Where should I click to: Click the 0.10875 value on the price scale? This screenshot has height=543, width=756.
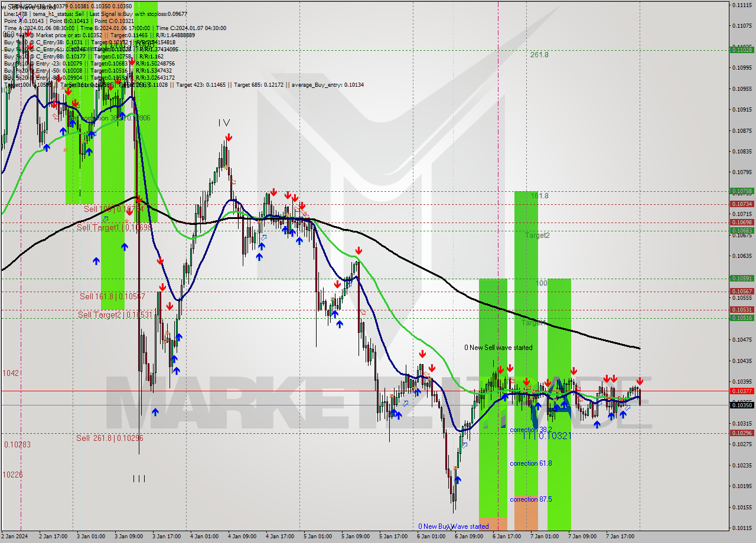(x=741, y=130)
